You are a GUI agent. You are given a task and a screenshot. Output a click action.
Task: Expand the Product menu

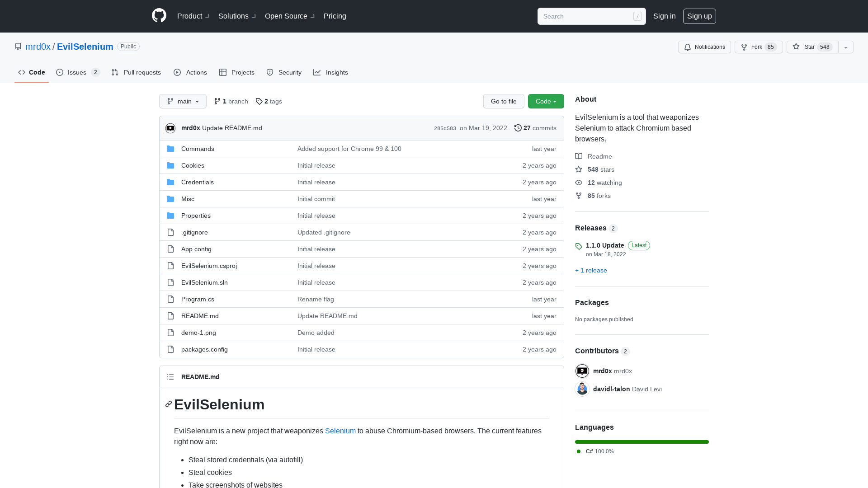193,16
